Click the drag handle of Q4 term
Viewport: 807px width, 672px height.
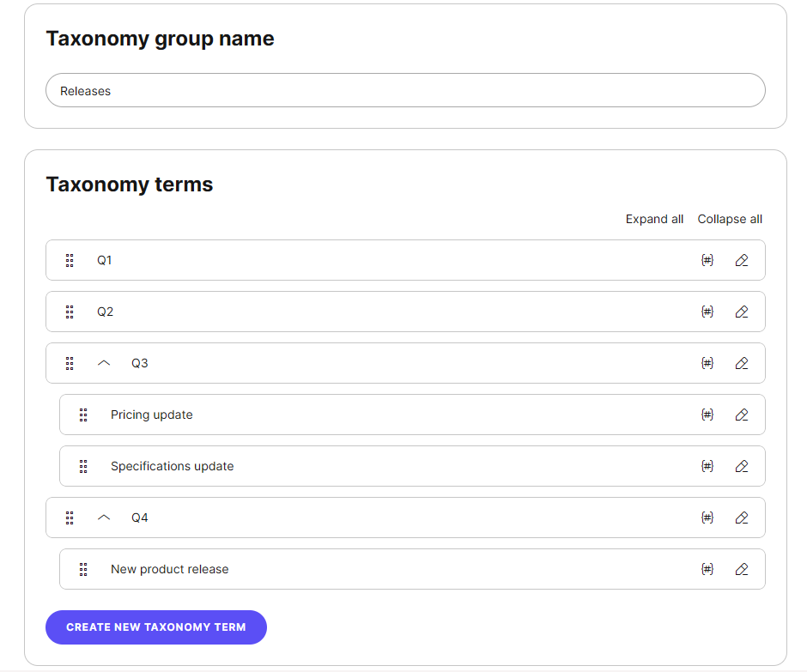tap(70, 518)
